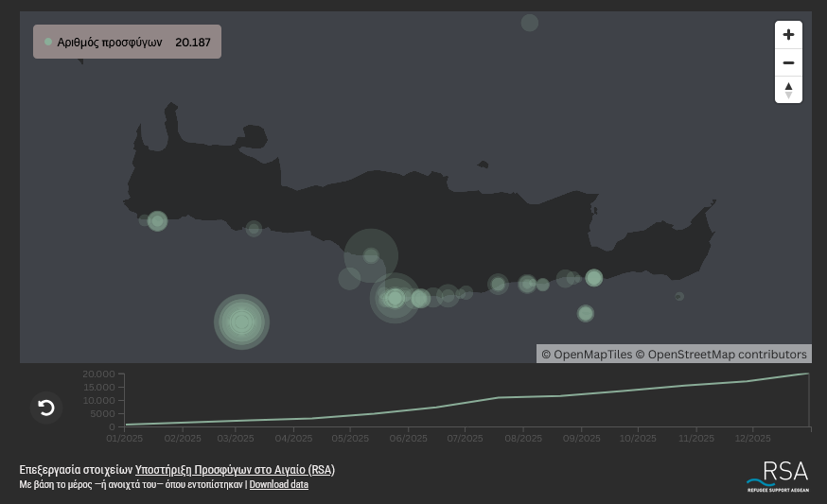Click the RSA Refugee Support Aegean logo

tap(777, 476)
